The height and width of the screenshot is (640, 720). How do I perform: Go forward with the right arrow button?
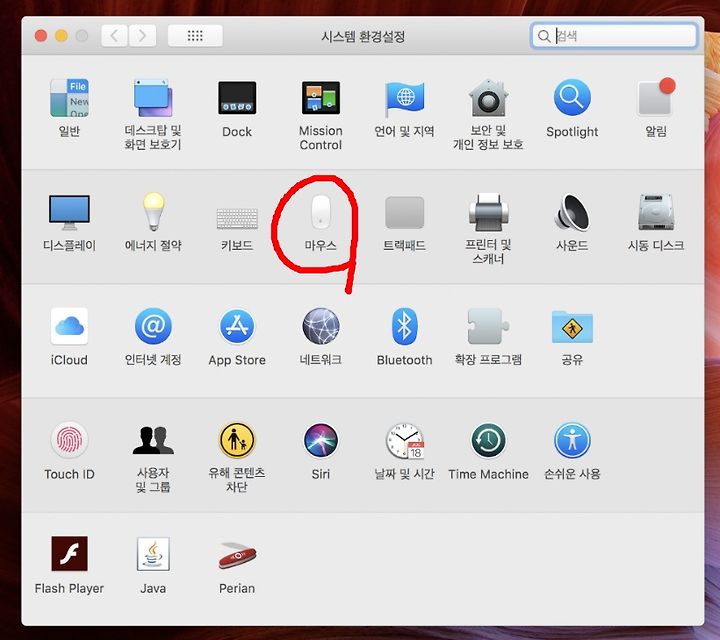tap(142, 35)
